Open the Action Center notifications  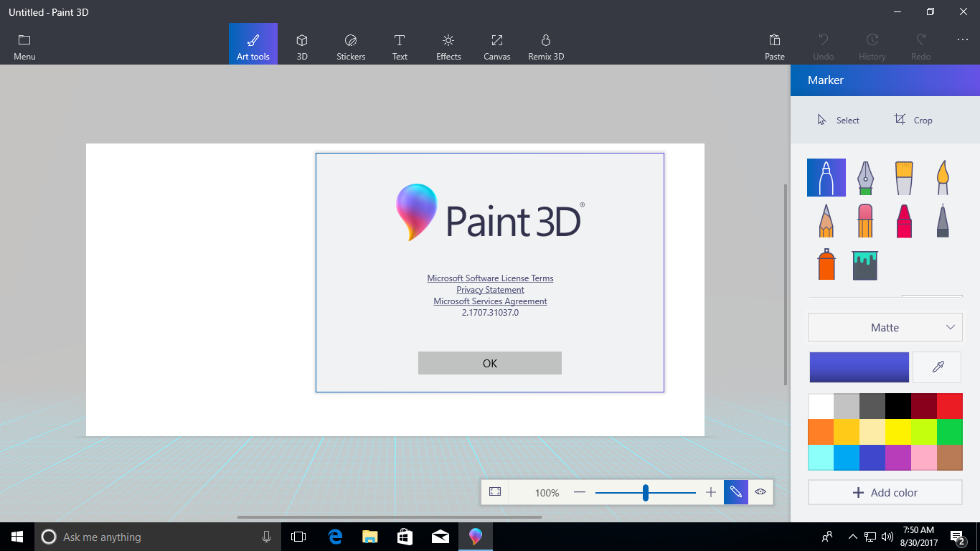pyautogui.click(x=958, y=537)
